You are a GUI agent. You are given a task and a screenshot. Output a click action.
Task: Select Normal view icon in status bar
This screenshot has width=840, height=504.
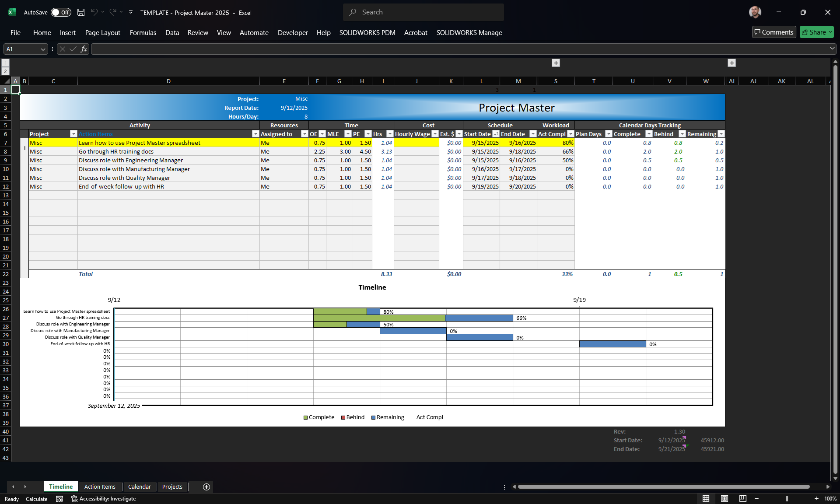pyautogui.click(x=706, y=499)
